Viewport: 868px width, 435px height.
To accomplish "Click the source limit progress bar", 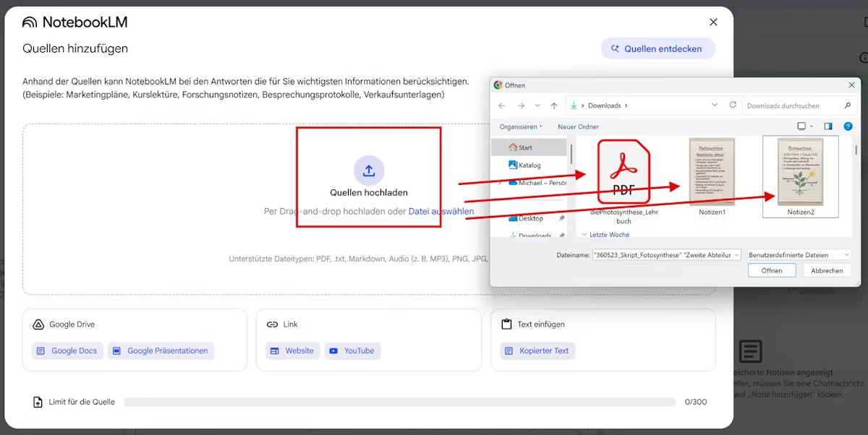I will [x=400, y=402].
